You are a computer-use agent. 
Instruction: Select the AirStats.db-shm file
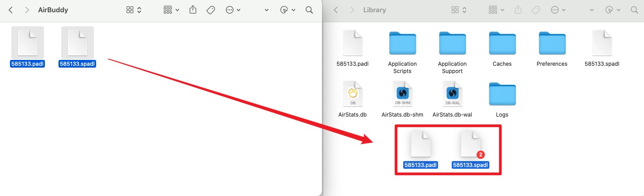coord(402,94)
